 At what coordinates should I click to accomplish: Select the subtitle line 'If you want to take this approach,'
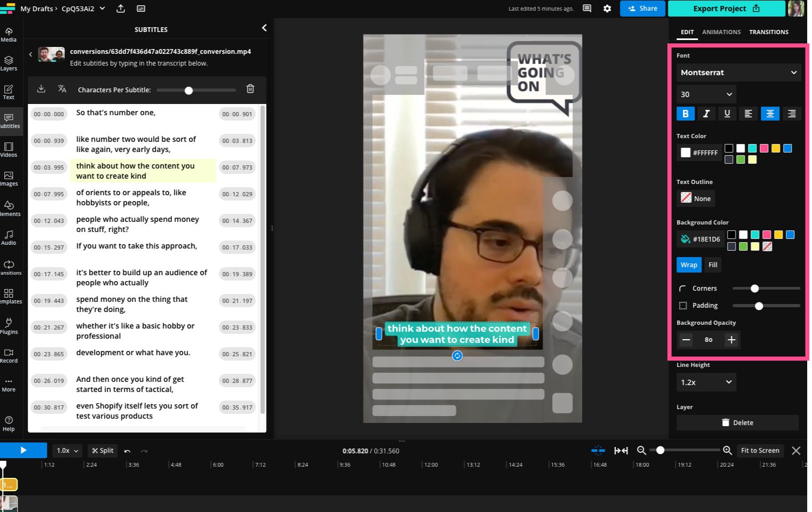[137, 246]
